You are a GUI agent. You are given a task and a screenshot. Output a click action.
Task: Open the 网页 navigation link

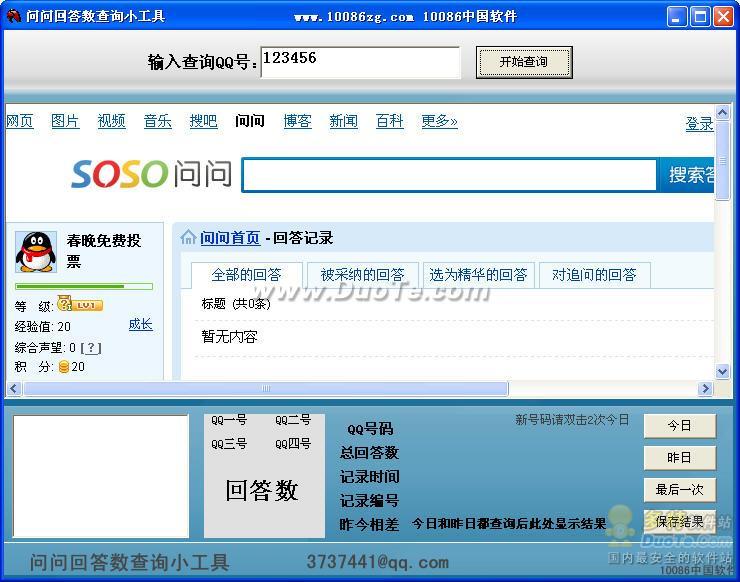[x=19, y=121]
